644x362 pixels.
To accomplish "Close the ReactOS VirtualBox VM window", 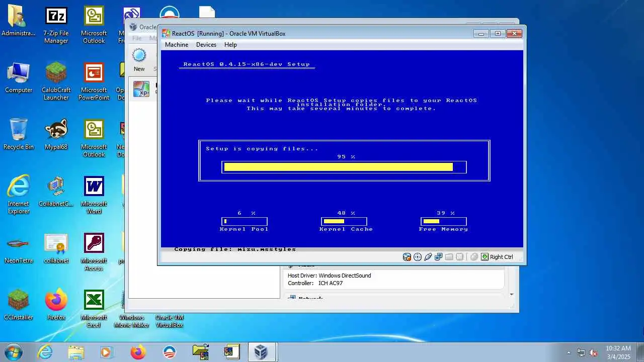I will pos(514,33).
